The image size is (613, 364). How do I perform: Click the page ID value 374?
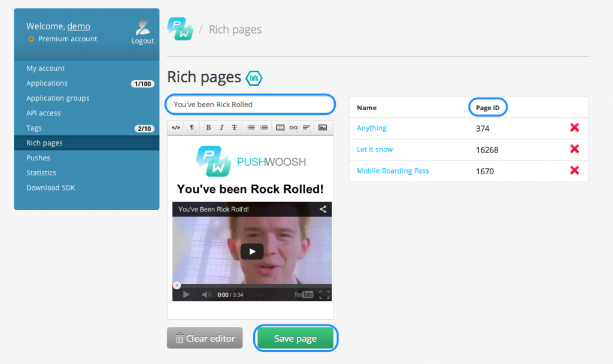[482, 128]
